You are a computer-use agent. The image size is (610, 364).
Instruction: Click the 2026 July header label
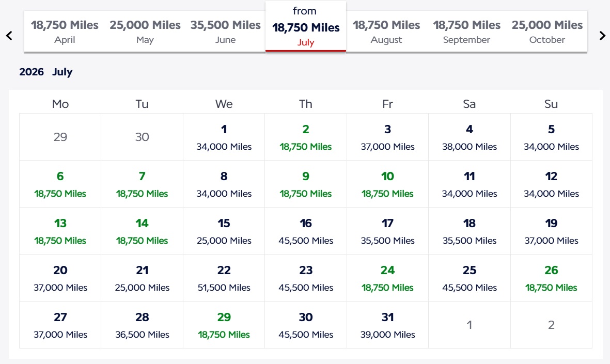pos(46,72)
